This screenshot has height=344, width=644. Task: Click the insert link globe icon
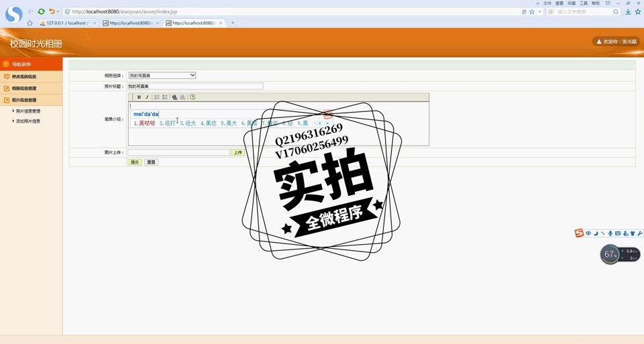(174, 97)
